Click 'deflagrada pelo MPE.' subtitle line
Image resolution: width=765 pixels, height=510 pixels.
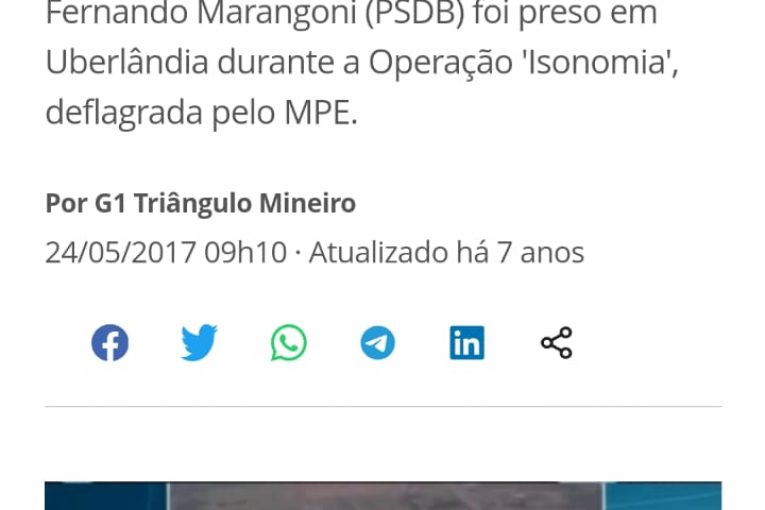point(201,113)
